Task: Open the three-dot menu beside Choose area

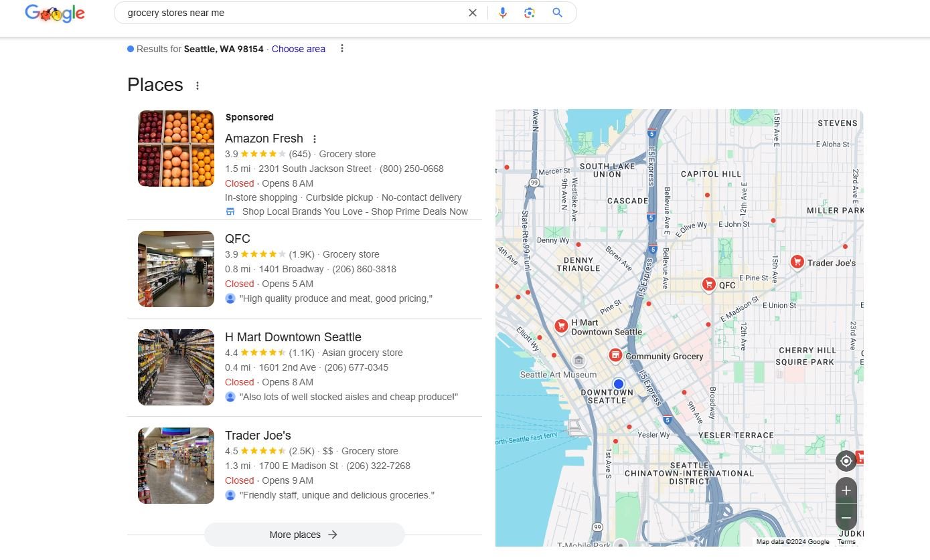Action: [342, 48]
